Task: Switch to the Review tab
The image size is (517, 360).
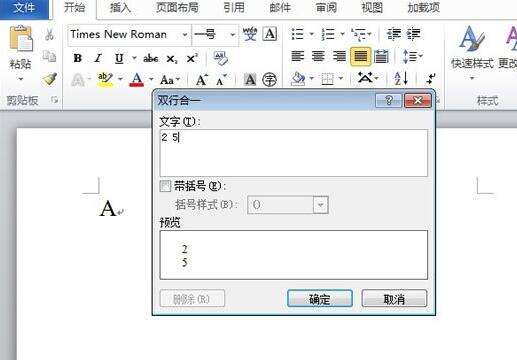Action: [326, 8]
